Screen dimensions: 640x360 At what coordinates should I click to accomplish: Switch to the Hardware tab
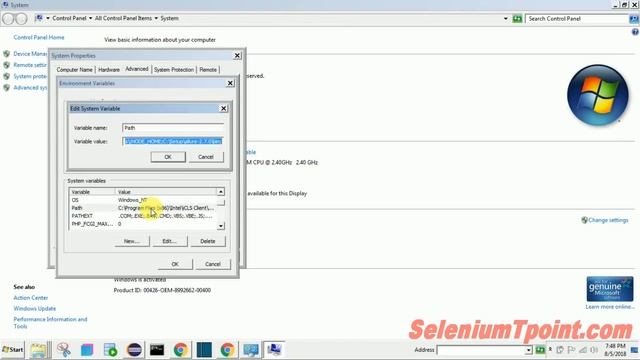[x=109, y=70]
